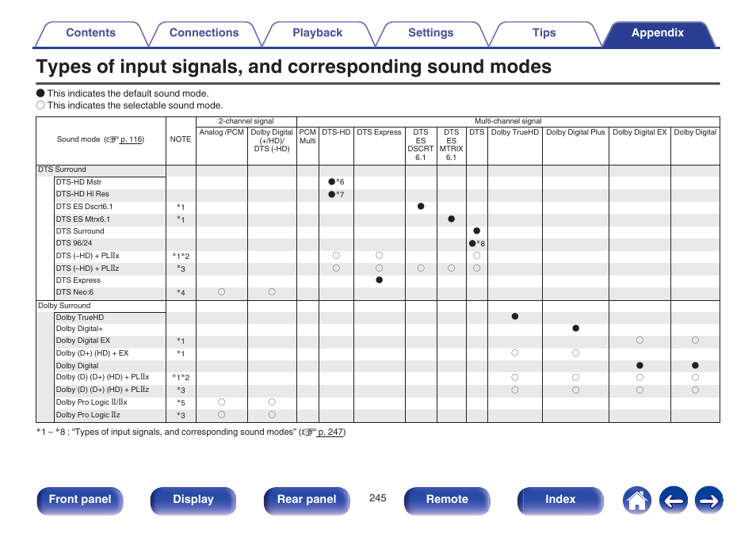Click the '2-channel signal' header
756x533 pixels.
(246, 121)
